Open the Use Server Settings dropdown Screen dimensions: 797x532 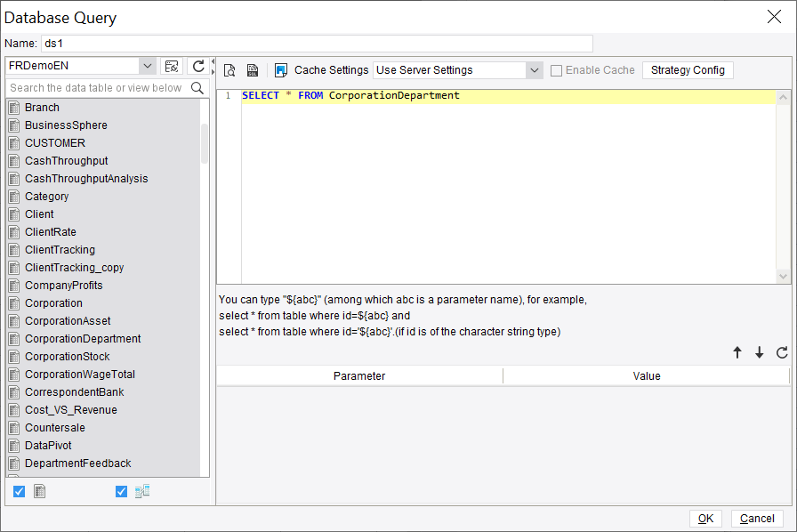(533, 69)
